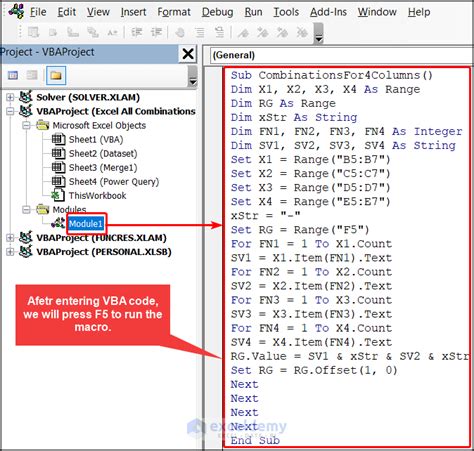Image resolution: width=474 pixels, height=451 pixels.
Task: Select Sheet4 (Power Query) in project tree
Action: pyautogui.click(x=114, y=181)
